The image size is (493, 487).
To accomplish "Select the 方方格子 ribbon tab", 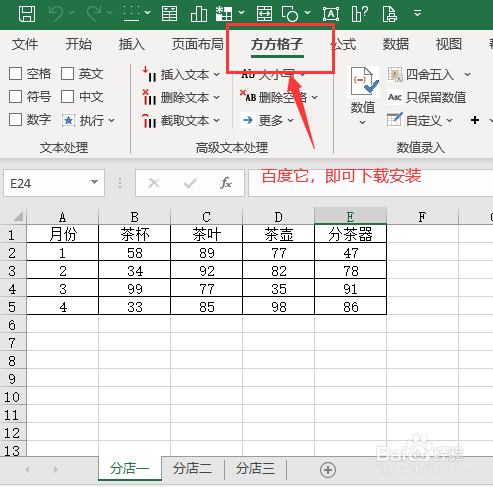I will [277, 44].
